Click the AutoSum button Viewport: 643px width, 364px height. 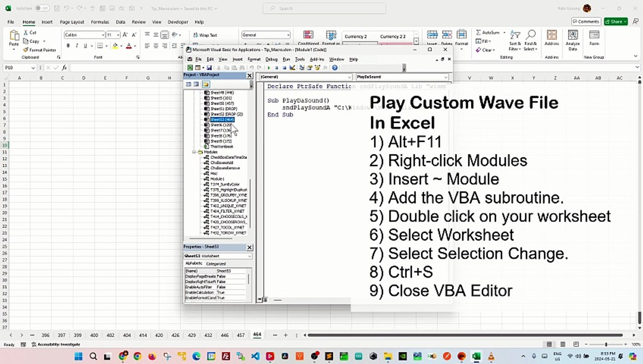coord(487,32)
